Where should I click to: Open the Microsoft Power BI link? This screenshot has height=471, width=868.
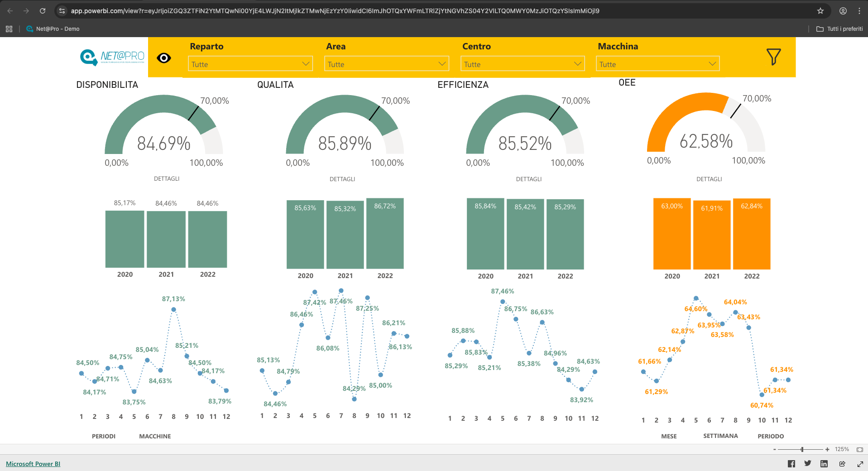click(33, 464)
